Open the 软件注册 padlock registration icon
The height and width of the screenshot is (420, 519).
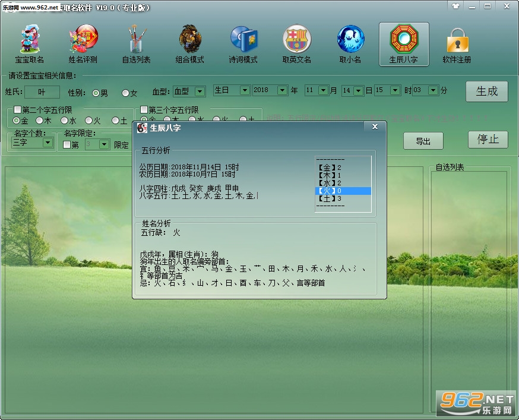[457, 44]
